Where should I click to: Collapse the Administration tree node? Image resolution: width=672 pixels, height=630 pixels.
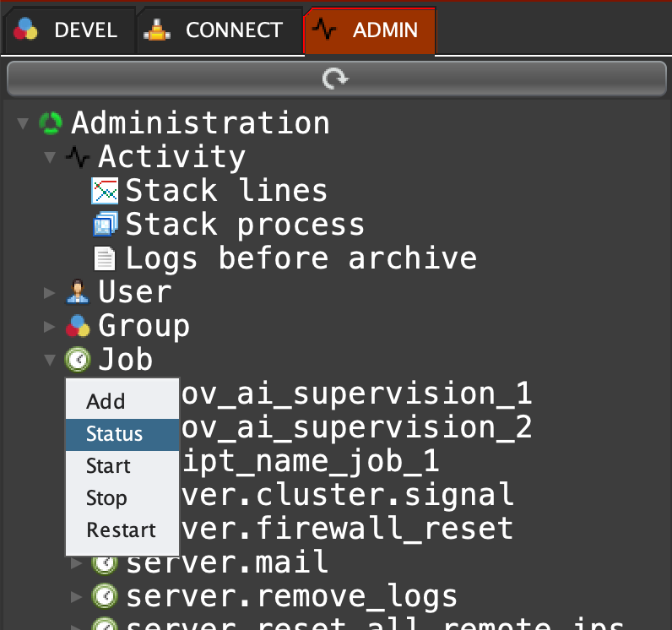(23, 124)
